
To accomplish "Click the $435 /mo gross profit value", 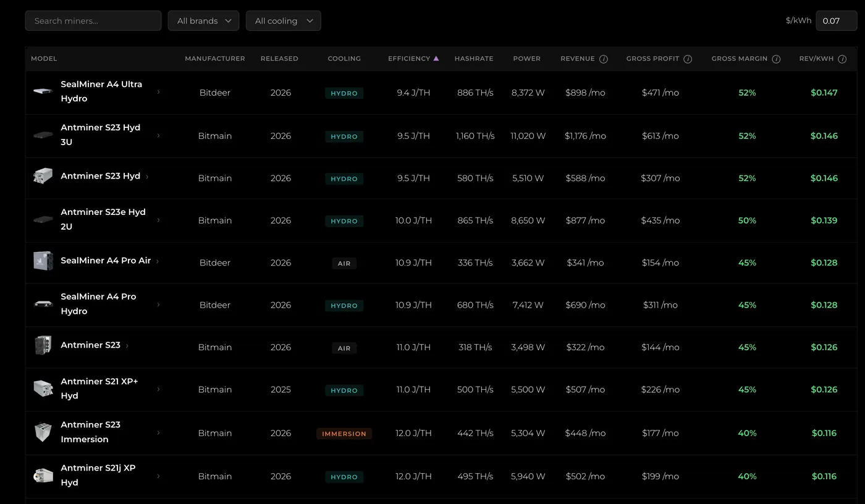I will pos(660,220).
